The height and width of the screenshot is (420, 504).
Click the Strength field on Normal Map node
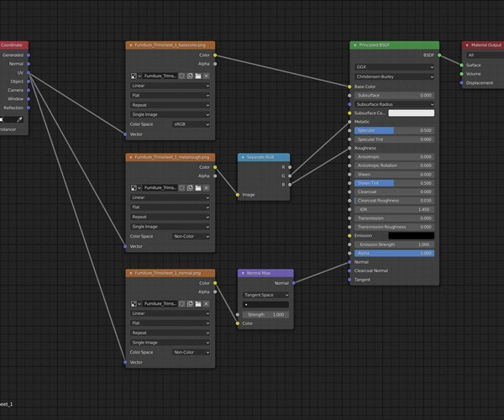click(265, 315)
